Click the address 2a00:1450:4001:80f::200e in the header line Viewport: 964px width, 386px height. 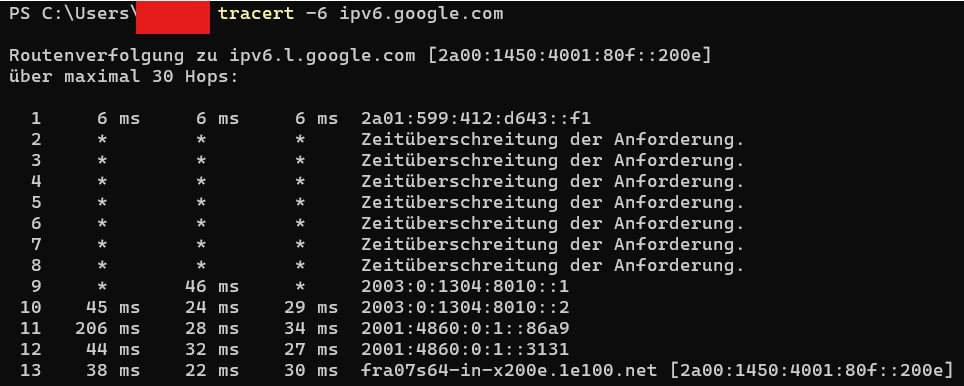click(571, 56)
